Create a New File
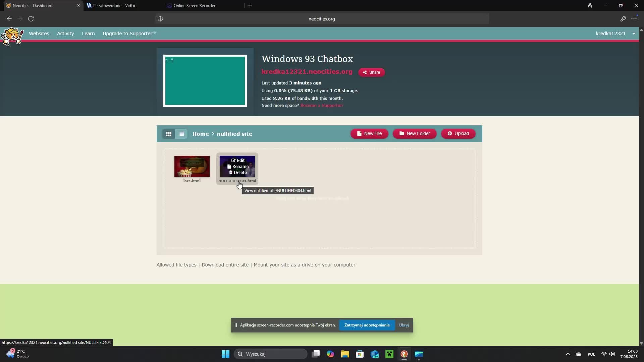 369,133
